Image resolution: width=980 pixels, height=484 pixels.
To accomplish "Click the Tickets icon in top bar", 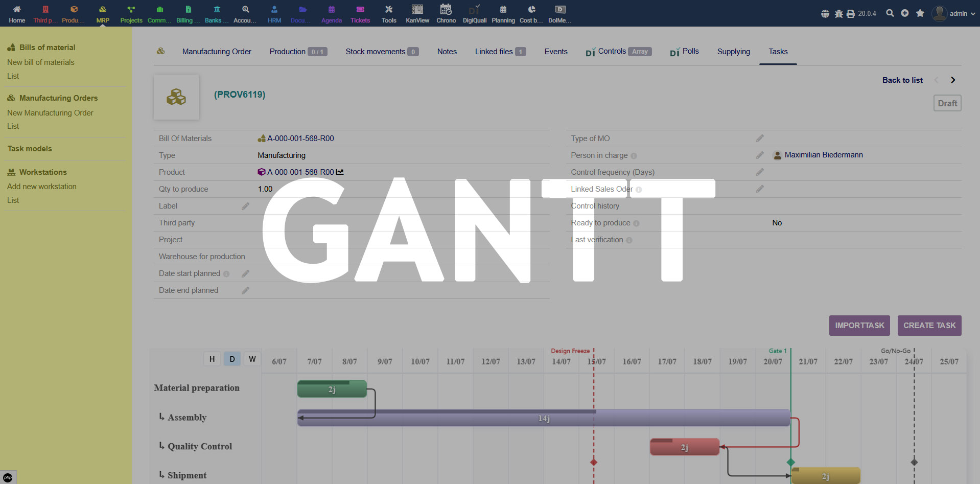I will pos(360,10).
